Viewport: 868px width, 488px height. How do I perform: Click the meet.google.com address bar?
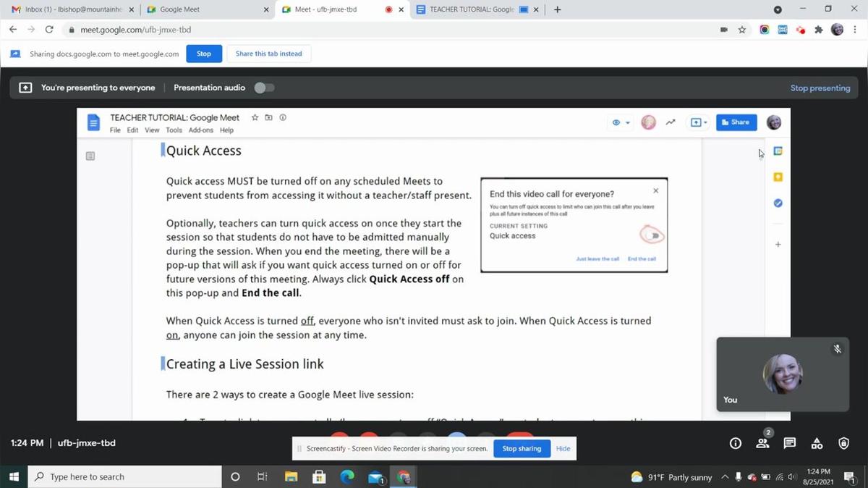pos(391,30)
